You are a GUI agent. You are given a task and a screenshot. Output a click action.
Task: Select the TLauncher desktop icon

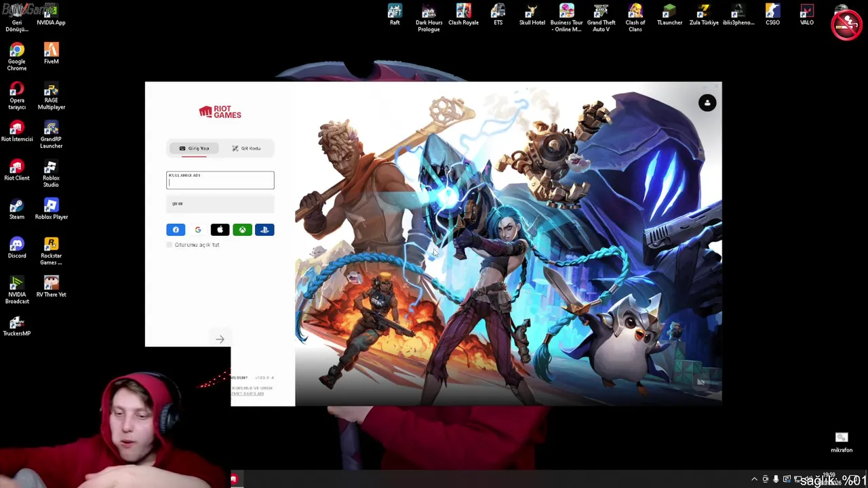pos(669,15)
